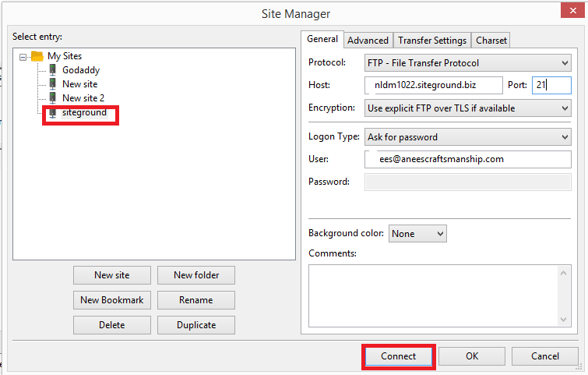The image size is (588, 375).
Task: Click the New Bookmark button
Action: (x=112, y=300)
